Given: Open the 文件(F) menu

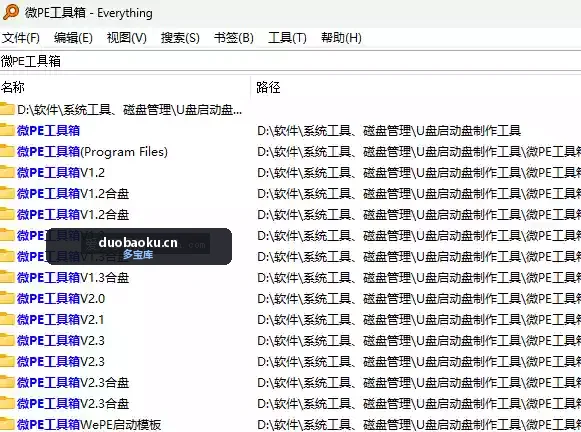Looking at the screenshot, I should [21, 38].
